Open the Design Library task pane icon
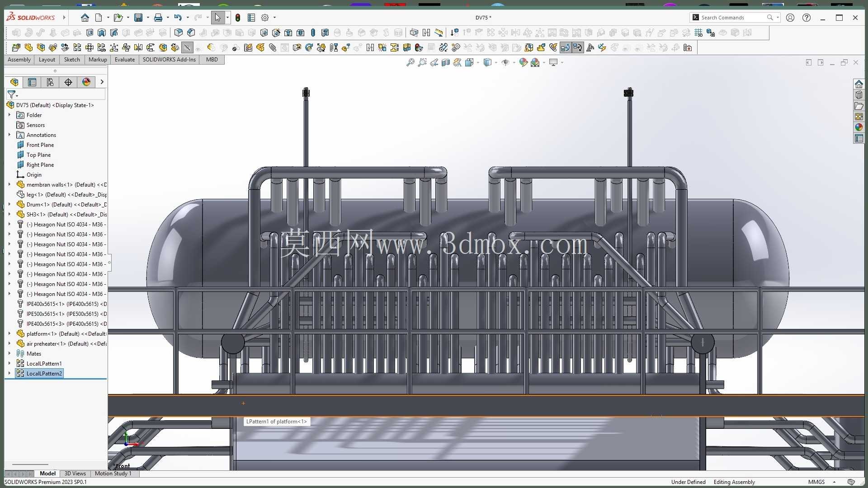The width and height of the screenshot is (868, 488). pos(859,95)
